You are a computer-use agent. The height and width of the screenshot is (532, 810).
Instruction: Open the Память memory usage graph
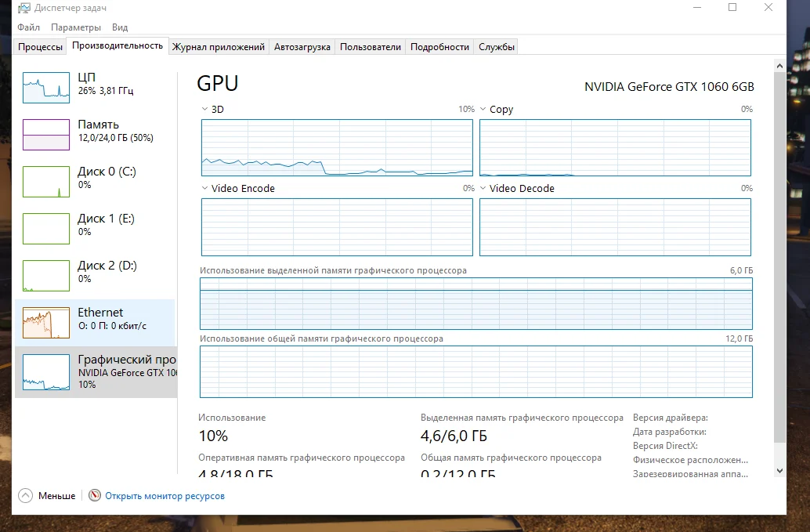click(x=46, y=134)
